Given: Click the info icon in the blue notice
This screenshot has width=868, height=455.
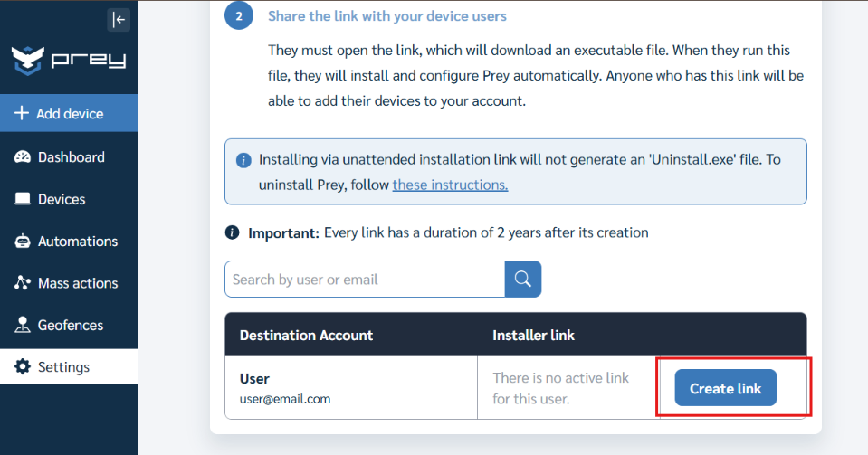Looking at the screenshot, I should [243, 160].
